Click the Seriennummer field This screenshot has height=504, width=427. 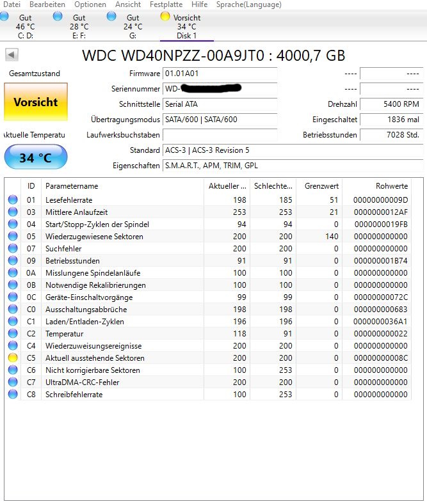pos(220,89)
